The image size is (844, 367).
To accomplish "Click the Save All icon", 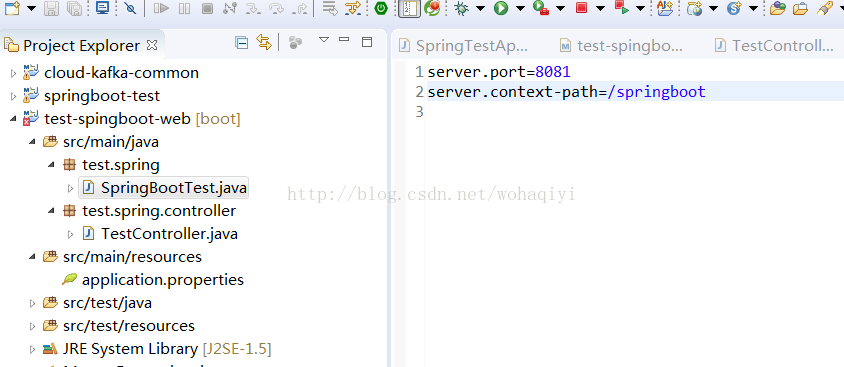I will [74, 8].
